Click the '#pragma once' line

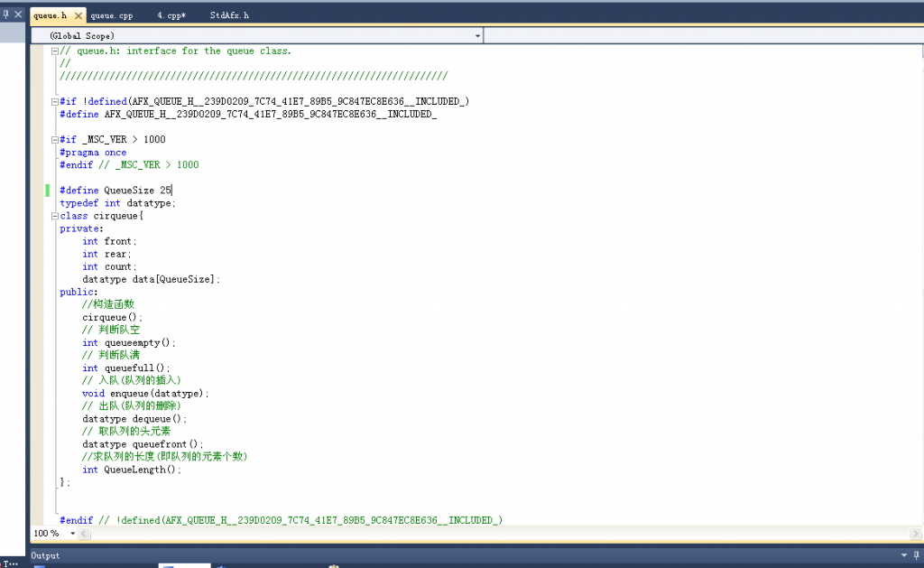click(x=93, y=153)
